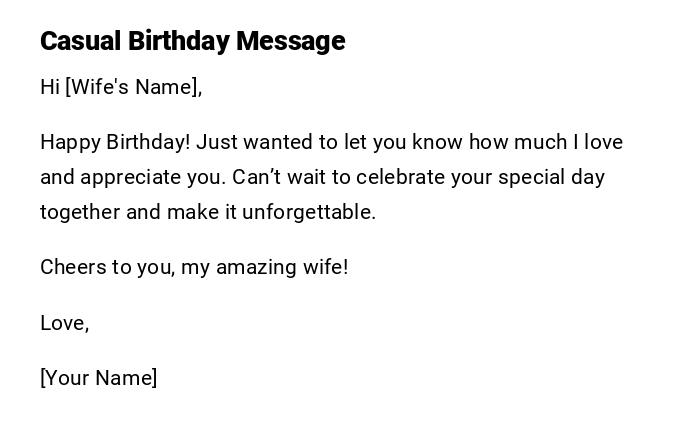Select the [Wife's Name] placeholder
Image resolution: width=700 pixels, height=440 pixels.
(x=133, y=87)
